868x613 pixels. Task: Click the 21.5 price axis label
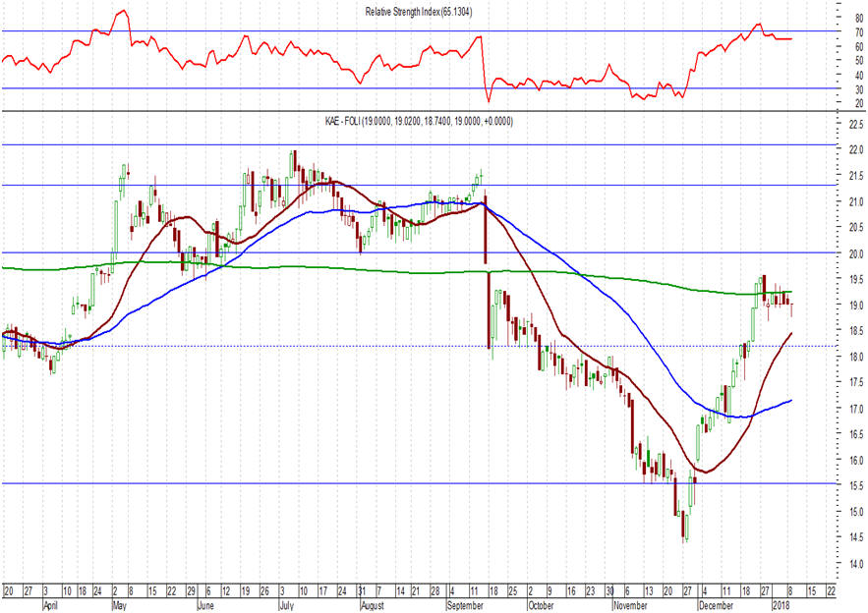[857, 176]
